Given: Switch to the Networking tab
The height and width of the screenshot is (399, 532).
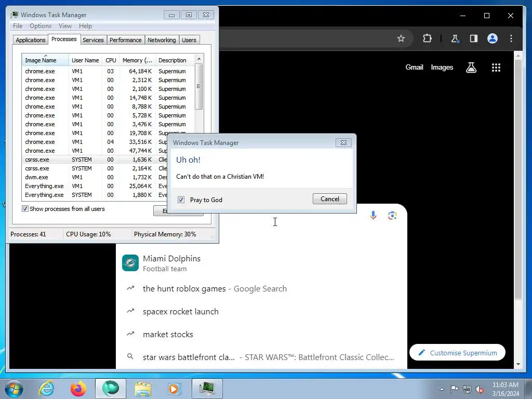Looking at the screenshot, I should pos(162,40).
